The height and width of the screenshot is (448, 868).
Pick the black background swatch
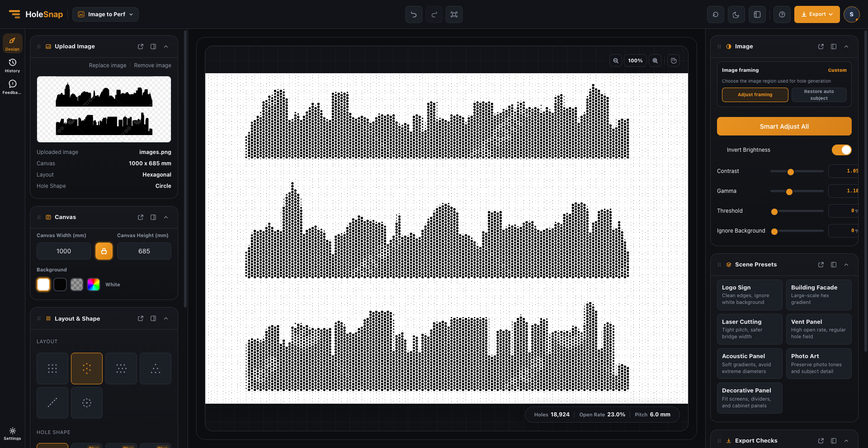60,285
